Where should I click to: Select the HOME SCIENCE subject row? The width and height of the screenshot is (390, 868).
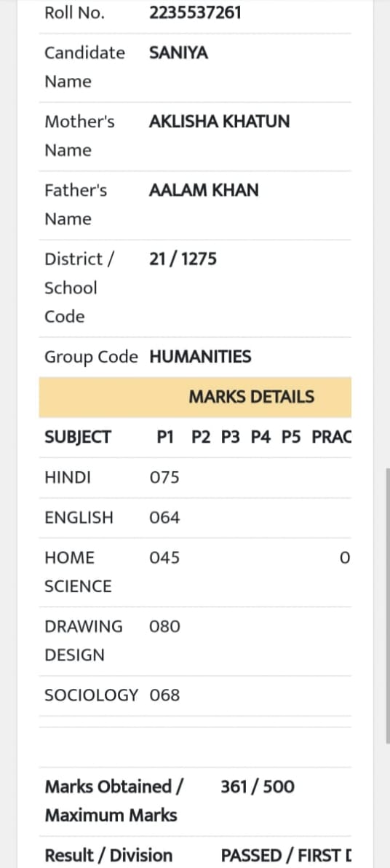(x=195, y=572)
